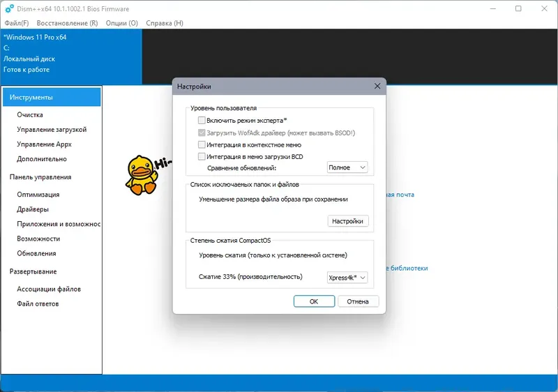558x392 pixels.
Task: Select Панель управления section
Action: [x=40, y=177]
